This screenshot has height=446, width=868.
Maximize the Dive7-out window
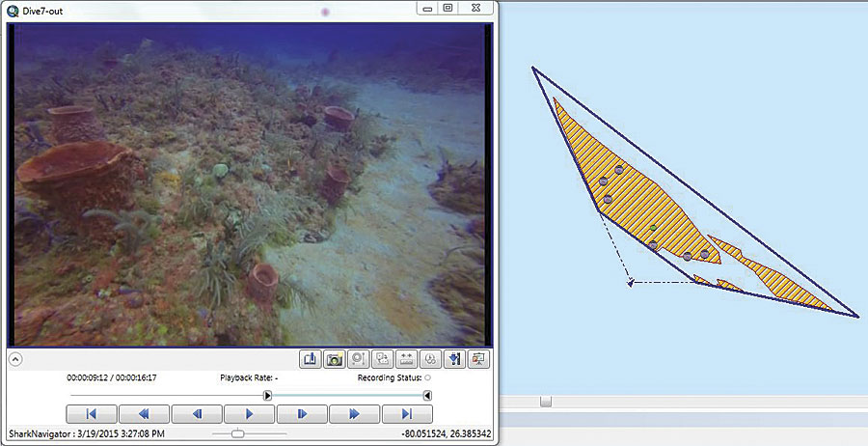tap(448, 9)
